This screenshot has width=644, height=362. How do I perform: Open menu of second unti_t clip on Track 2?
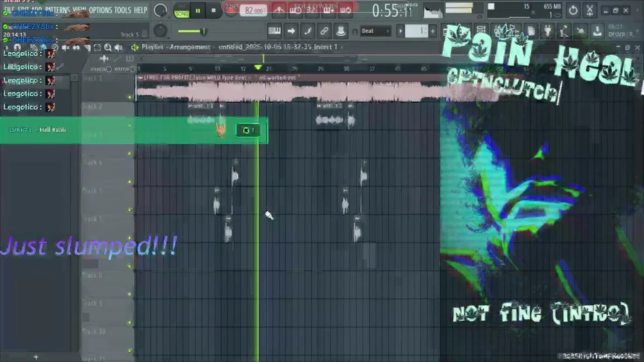(319, 106)
